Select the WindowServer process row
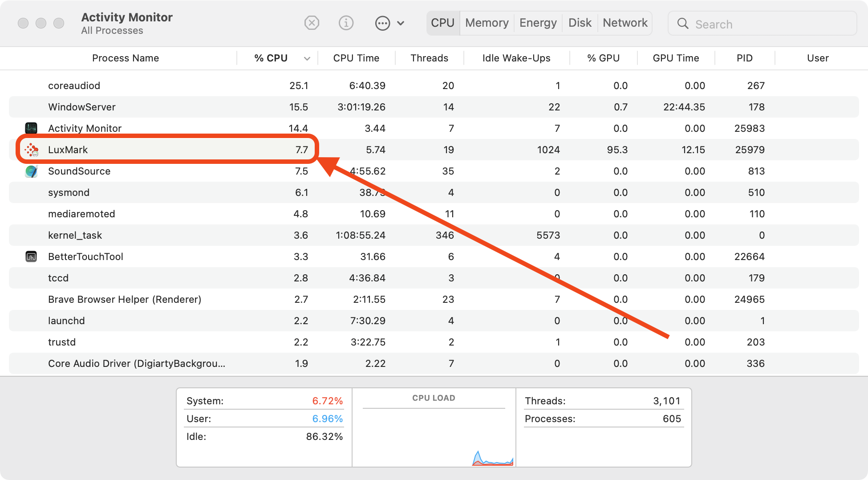Viewport: 868px width, 480px height. (434, 107)
